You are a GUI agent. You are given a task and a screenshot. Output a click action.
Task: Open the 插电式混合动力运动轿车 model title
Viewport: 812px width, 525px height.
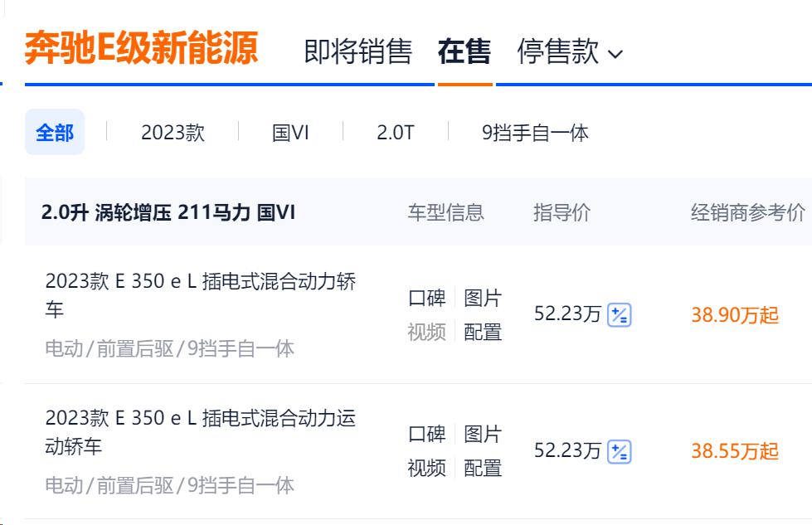point(200,431)
